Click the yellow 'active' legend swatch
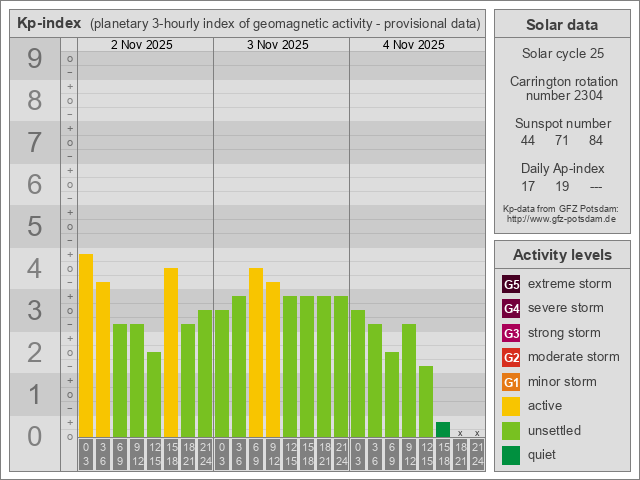The image size is (640, 480). 511,406
